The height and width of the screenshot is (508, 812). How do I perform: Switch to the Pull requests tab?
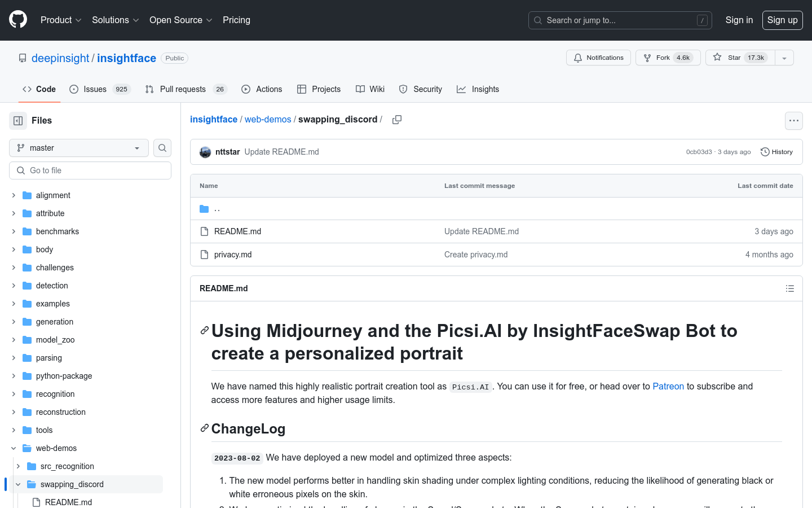tap(186, 89)
